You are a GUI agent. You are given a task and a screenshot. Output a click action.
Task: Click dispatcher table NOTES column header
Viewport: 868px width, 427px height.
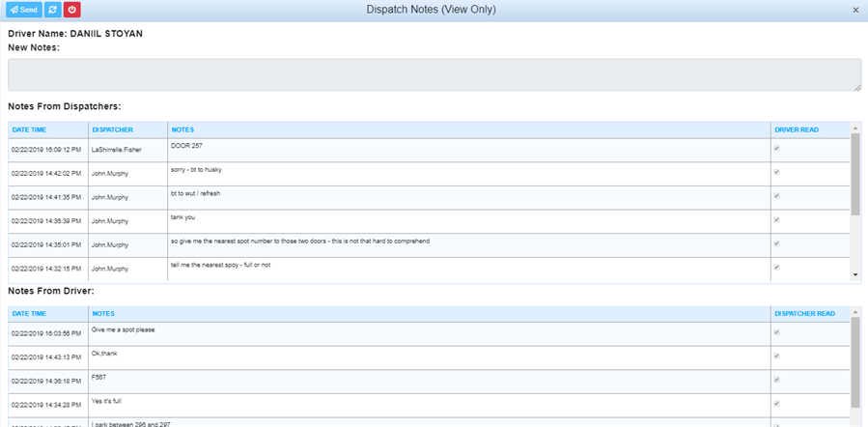click(182, 129)
